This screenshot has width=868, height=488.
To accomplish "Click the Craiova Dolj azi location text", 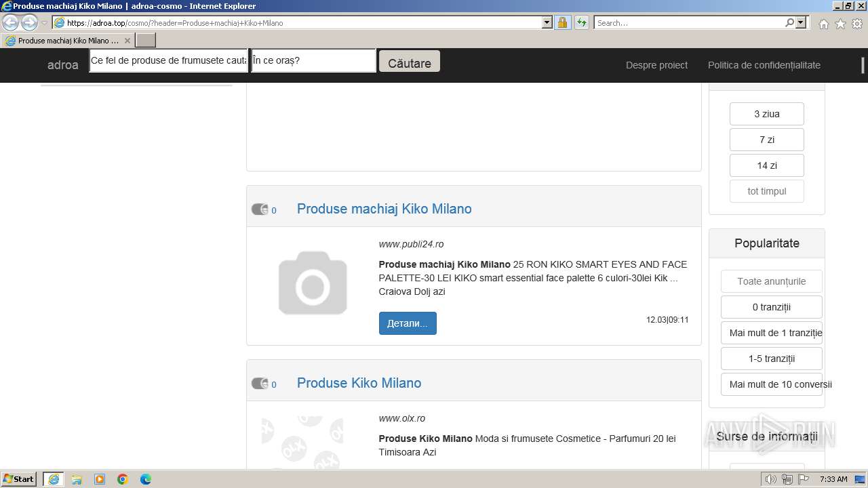I will coord(412,291).
